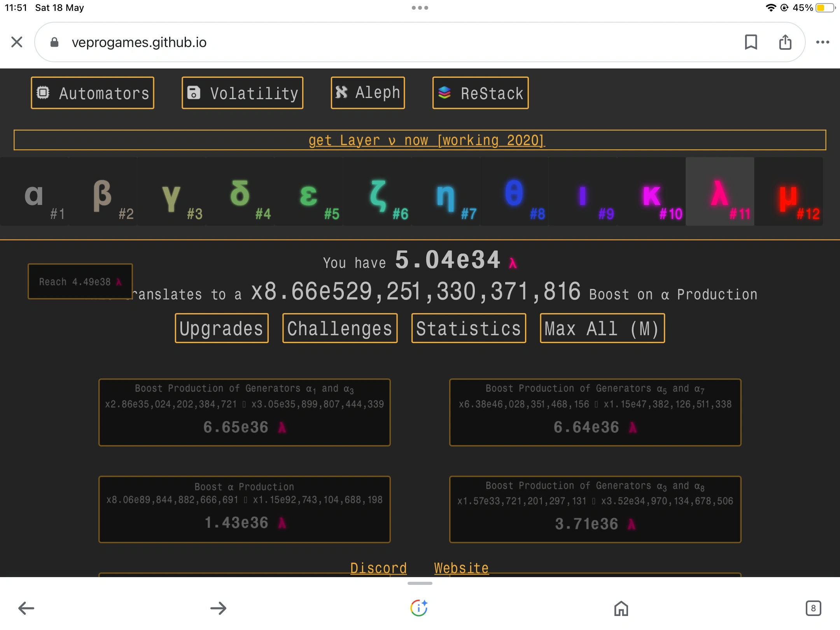Open the Aleph layer

(x=367, y=93)
